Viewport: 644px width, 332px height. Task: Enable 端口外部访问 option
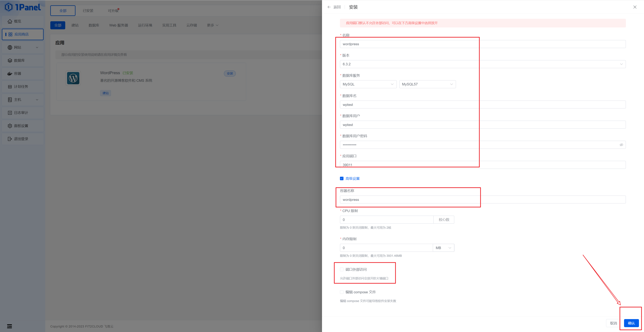click(341, 269)
